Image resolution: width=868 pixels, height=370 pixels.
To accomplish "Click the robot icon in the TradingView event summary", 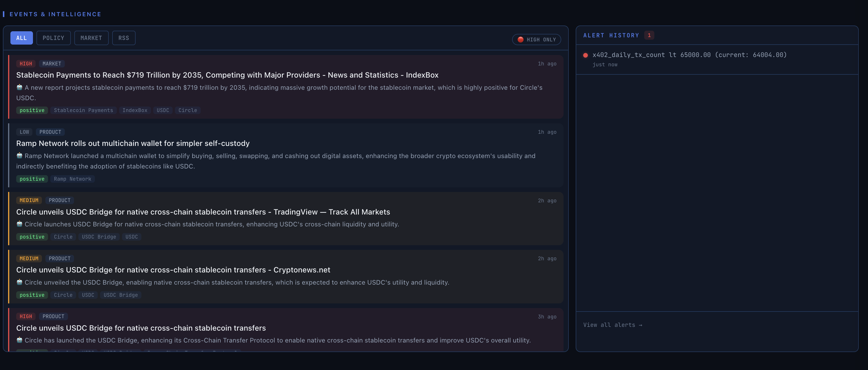I will (20, 224).
